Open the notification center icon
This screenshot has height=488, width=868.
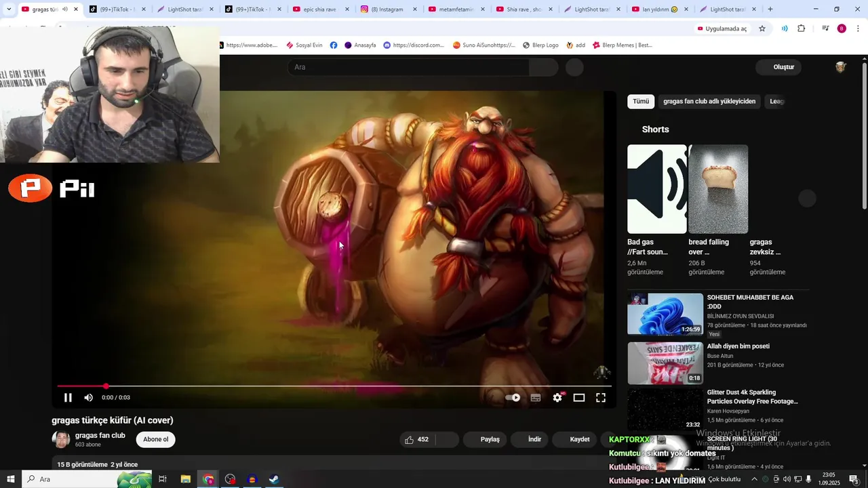coord(854,479)
